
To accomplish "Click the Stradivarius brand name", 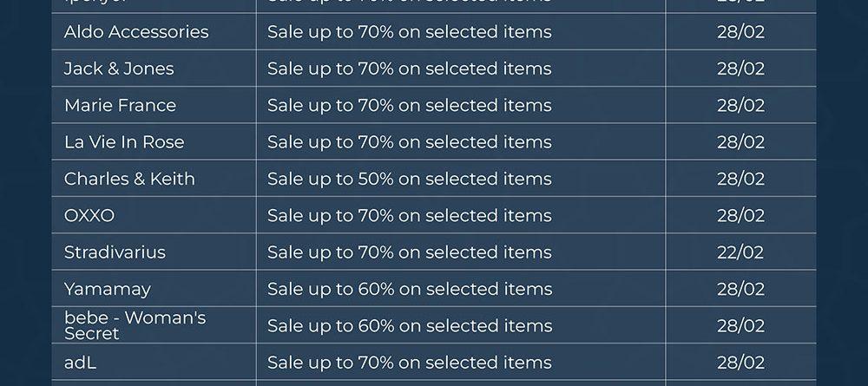I will (x=115, y=252).
